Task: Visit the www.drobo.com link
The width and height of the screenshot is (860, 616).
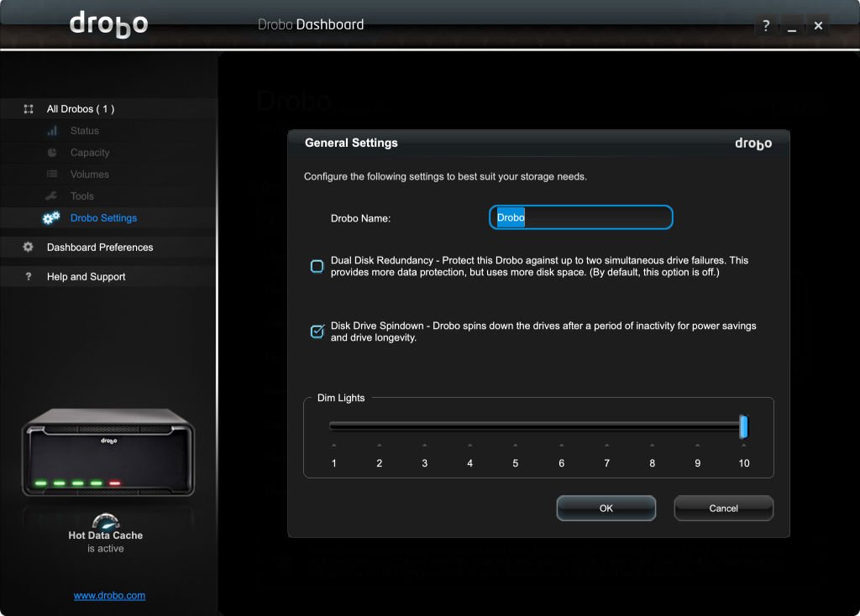Action: pos(110,595)
